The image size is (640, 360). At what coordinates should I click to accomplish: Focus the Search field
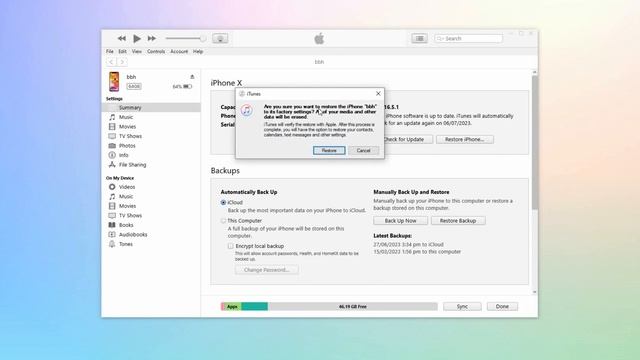point(469,38)
